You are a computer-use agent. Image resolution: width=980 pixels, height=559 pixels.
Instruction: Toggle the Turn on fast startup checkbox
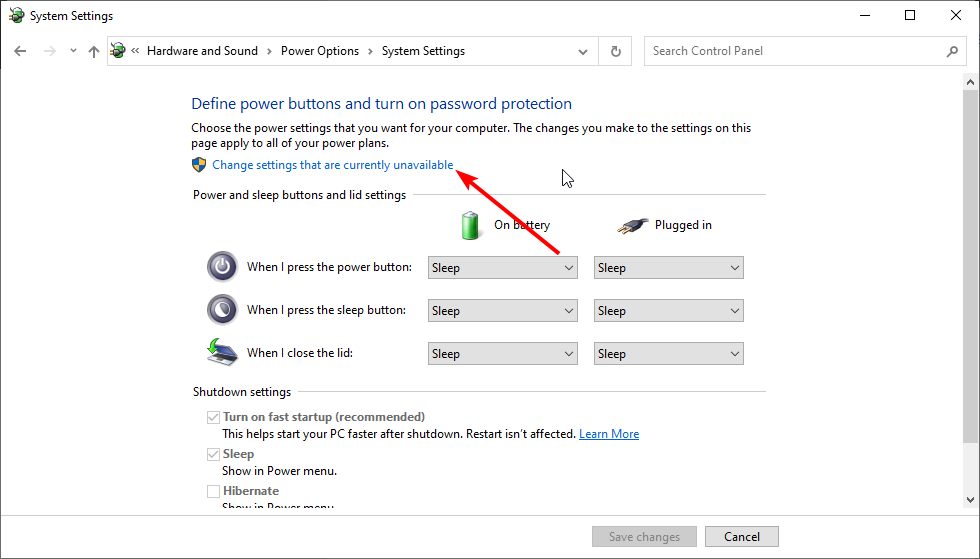[213, 417]
